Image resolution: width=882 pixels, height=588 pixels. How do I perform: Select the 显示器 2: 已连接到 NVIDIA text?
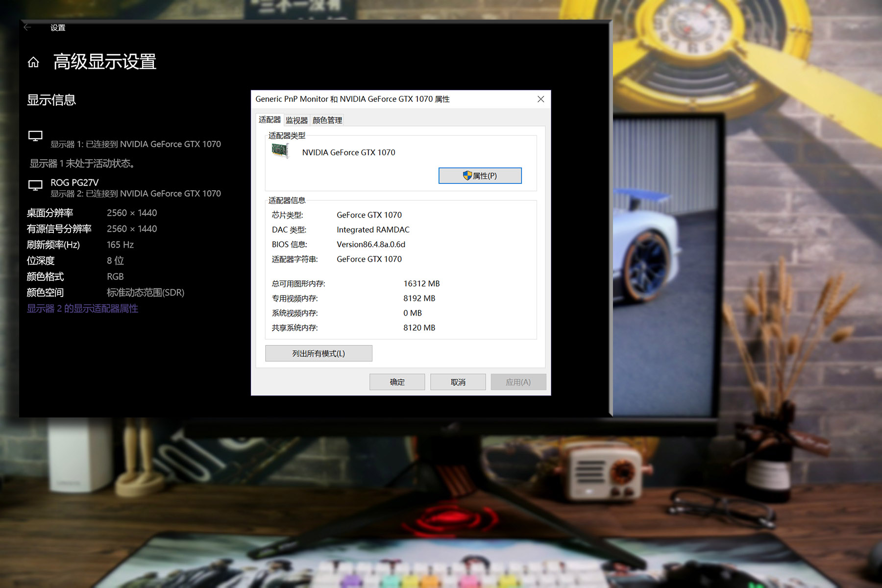coord(136,194)
